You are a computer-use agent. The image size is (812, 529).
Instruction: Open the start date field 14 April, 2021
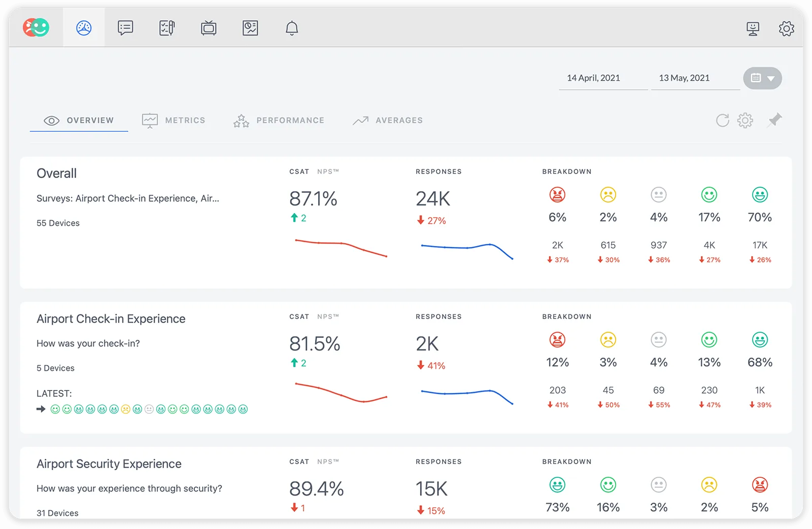click(593, 78)
